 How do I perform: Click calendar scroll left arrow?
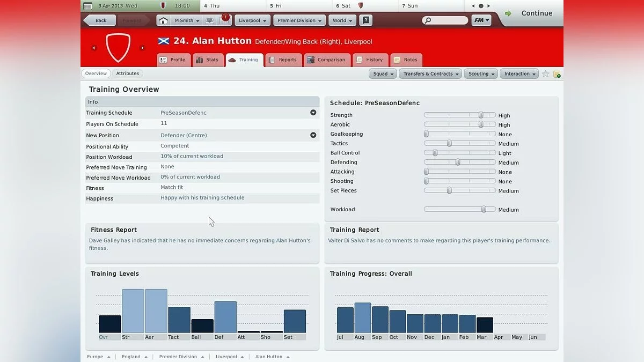coord(473,6)
